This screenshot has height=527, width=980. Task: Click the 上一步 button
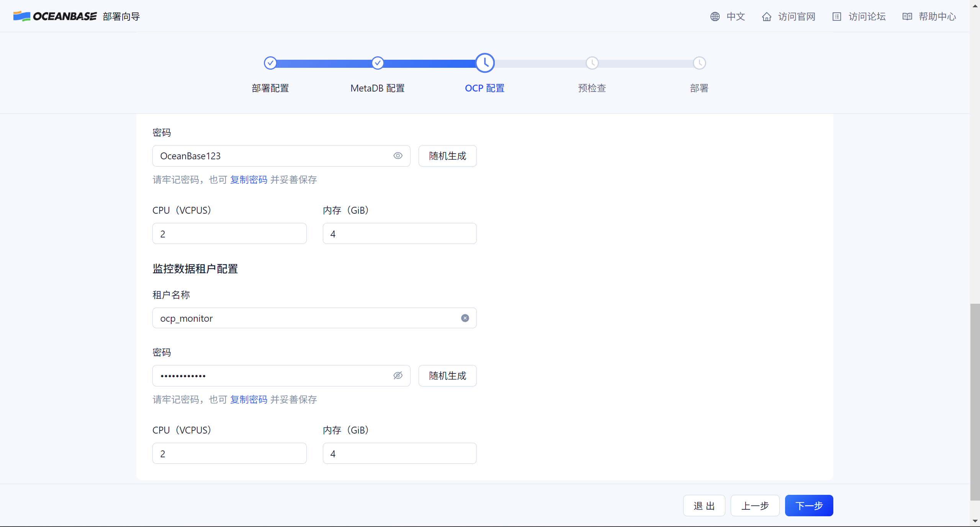[755, 506]
